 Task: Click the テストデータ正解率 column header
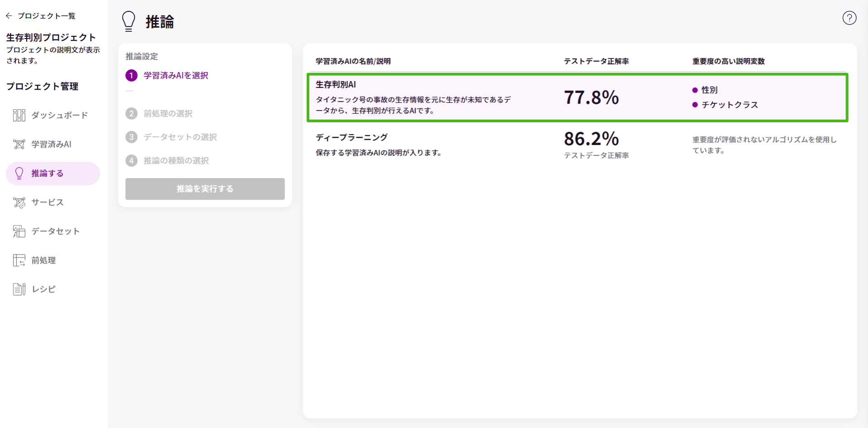click(596, 61)
